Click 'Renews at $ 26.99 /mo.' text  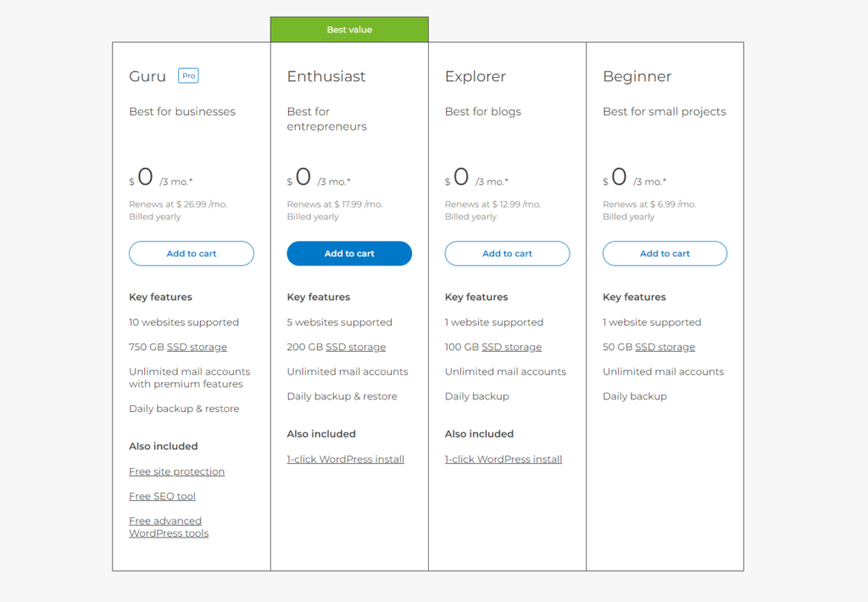(178, 204)
